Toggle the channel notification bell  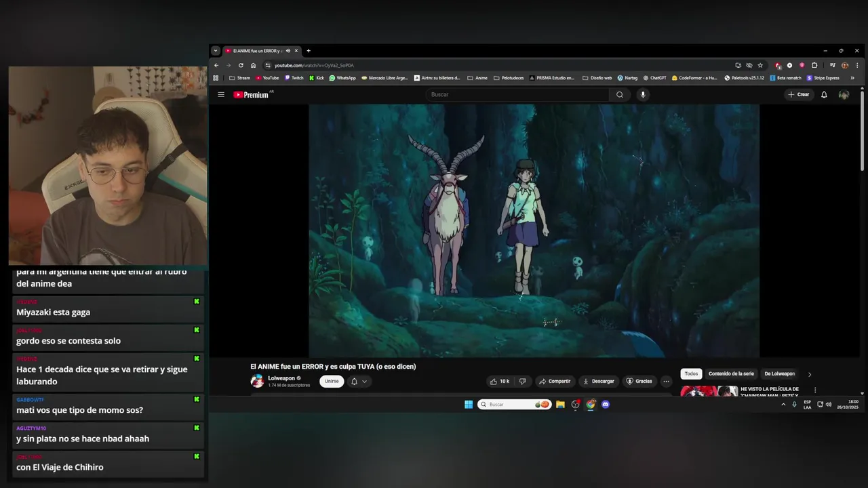click(x=354, y=382)
